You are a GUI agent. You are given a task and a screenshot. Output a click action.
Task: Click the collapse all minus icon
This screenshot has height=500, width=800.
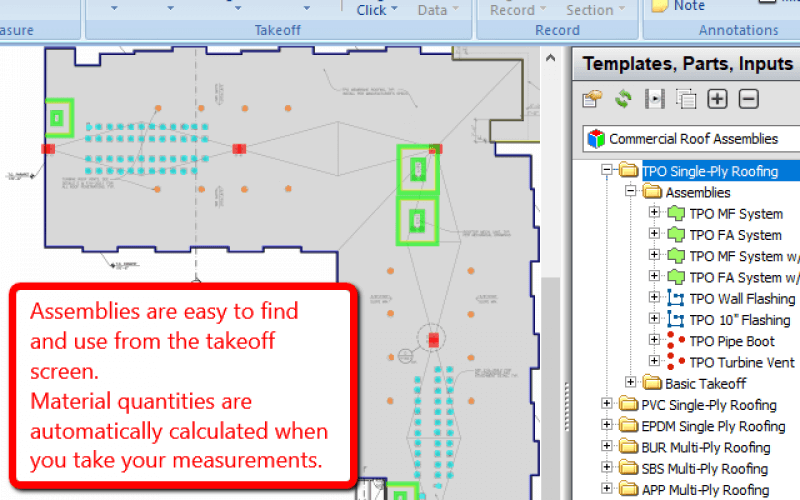pos(749,98)
